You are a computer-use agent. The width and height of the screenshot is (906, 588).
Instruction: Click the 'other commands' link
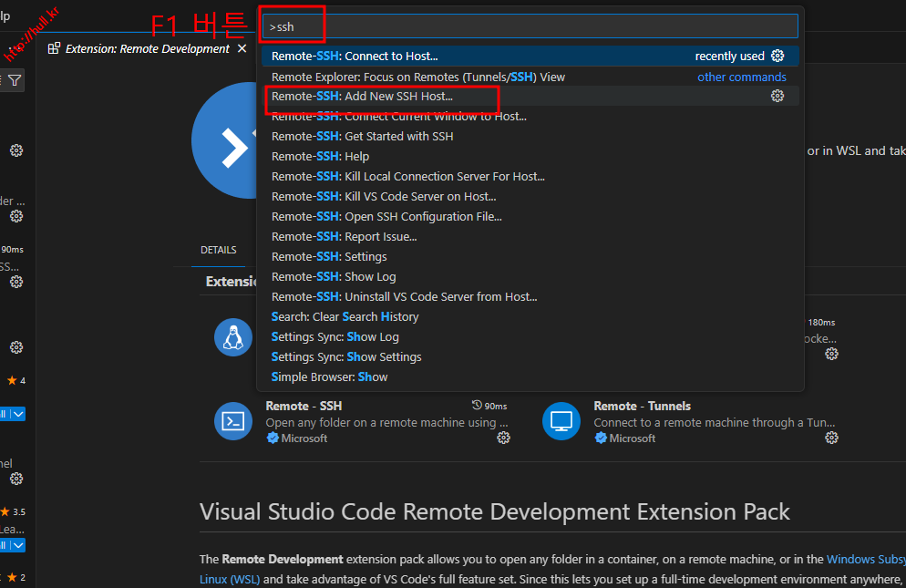(x=741, y=77)
